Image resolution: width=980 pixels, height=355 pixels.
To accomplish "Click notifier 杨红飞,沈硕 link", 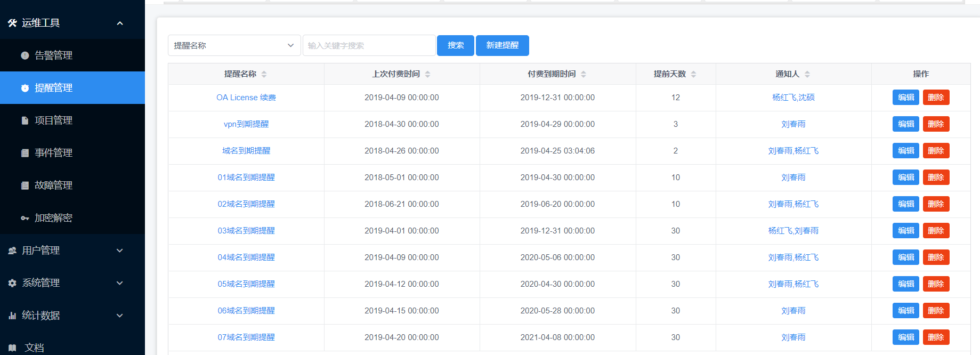I will click(x=793, y=98).
